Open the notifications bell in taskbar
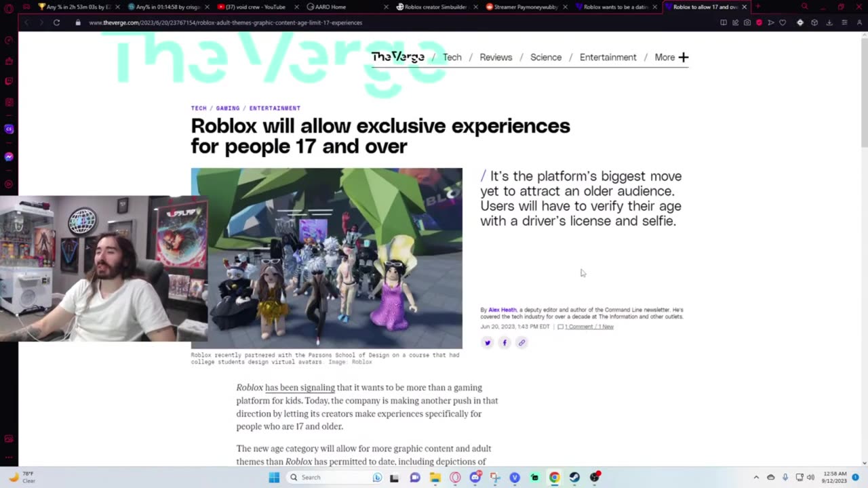Screen dimensions: 868x488 tap(854, 477)
